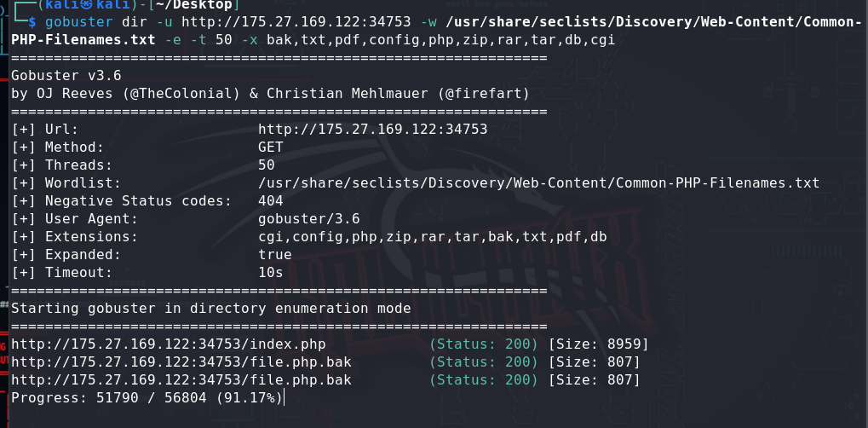Click the Size 8959 value for index.php
Screen dimensions: 868x428
point(599,344)
